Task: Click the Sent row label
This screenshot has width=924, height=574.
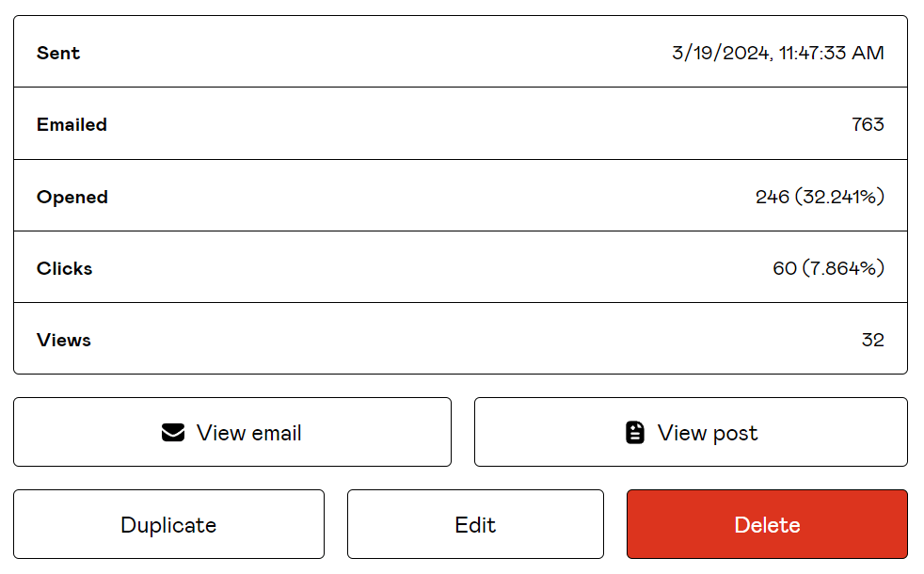Action: coord(58,53)
